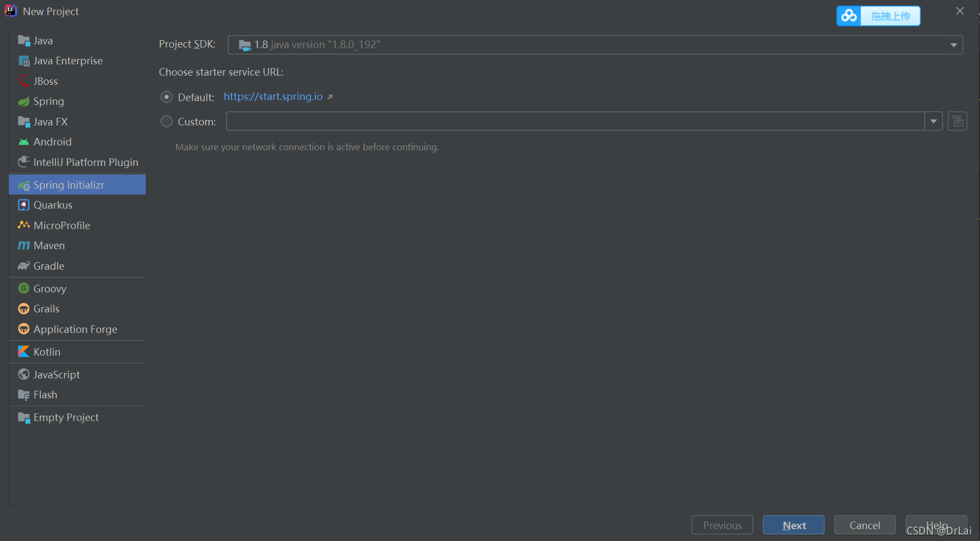Choose the MicroProfile icon
The image size is (980, 541).
coord(24,225)
